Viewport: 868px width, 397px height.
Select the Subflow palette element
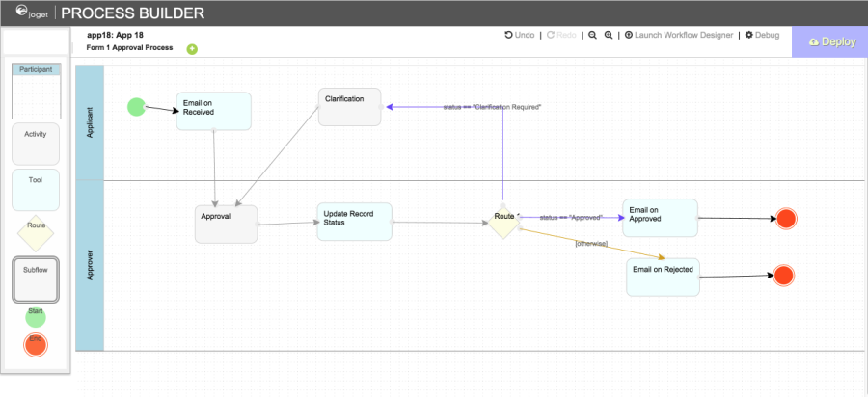pyautogui.click(x=36, y=279)
